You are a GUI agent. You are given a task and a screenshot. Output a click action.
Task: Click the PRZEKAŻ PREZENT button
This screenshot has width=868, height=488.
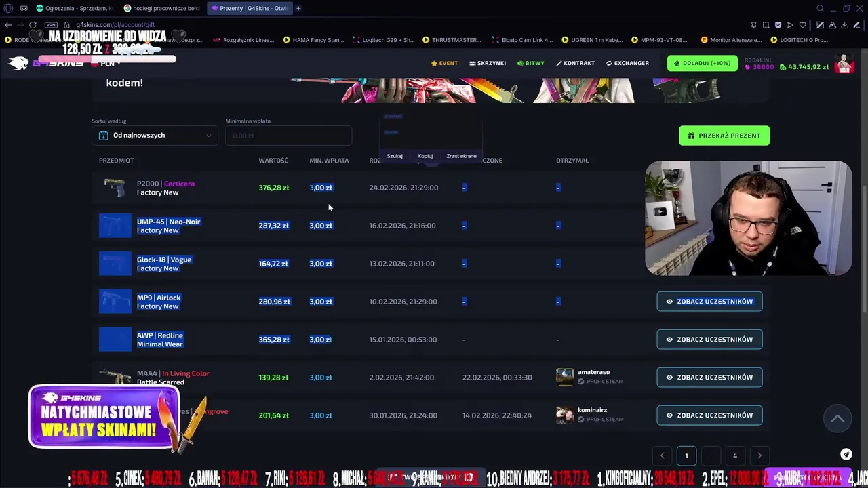(x=724, y=136)
